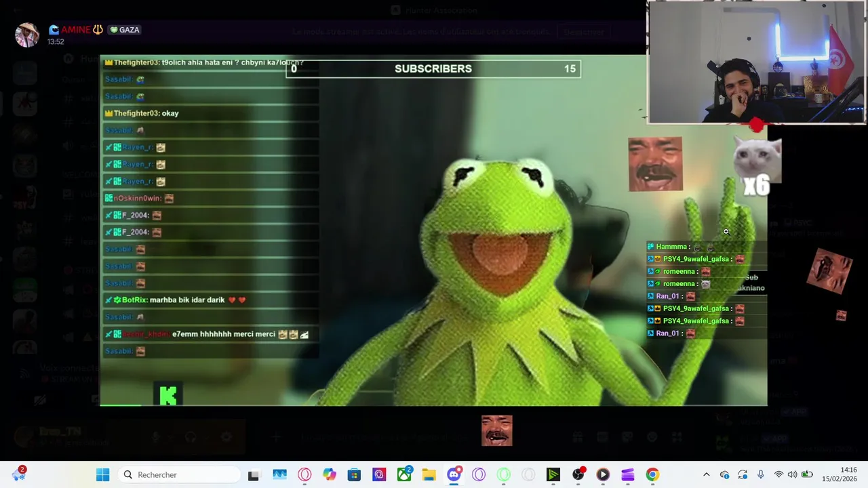Open Wi-Fi network settings in tray
Screen dimensions: 868x488
[778, 474]
